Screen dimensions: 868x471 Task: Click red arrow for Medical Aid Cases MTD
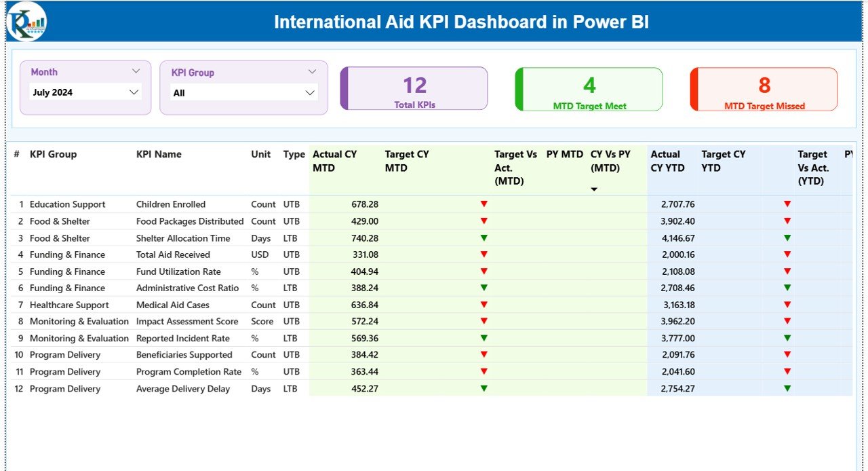[484, 305]
